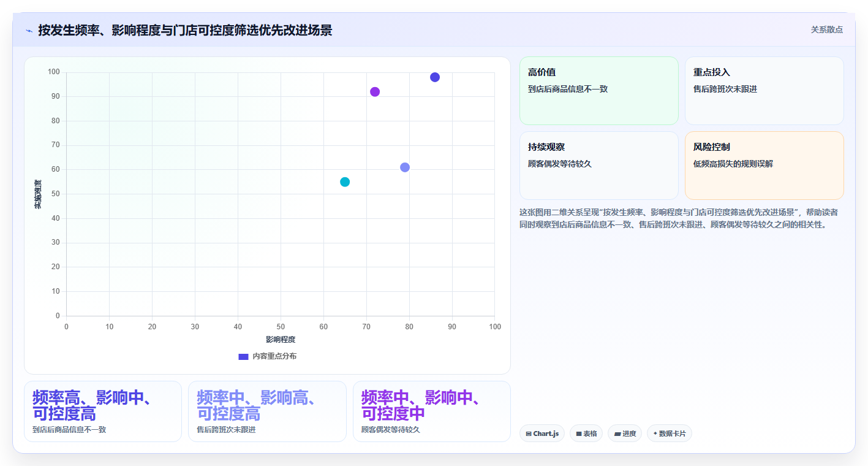Click the 进度 tag chip
The height and width of the screenshot is (466, 868).
coord(625,434)
